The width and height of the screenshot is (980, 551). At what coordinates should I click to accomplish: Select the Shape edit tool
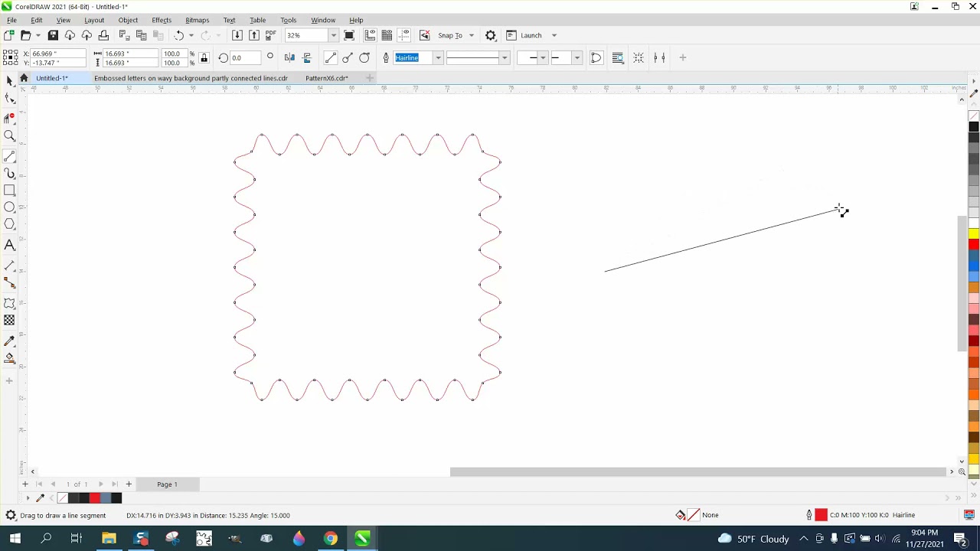pyautogui.click(x=9, y=99)
